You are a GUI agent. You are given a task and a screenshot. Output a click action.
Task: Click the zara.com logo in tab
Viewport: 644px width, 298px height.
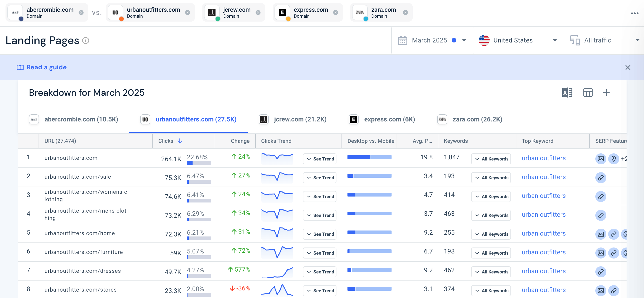pos(442,120)
